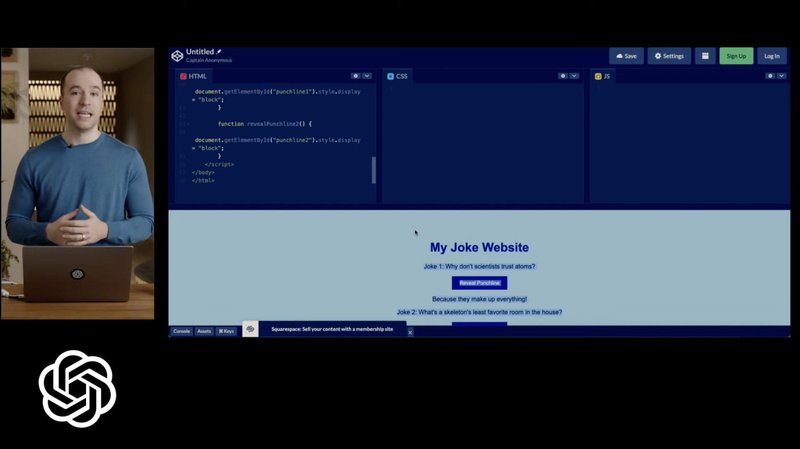The height and width of the screenshot is (449, 800).
Task: Open CSS panel settings gear
Action: tap(563, 76)
